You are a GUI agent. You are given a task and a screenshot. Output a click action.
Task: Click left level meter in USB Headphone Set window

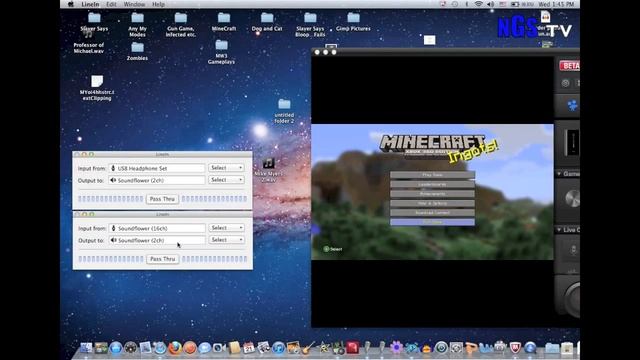[x=111, y=199]
